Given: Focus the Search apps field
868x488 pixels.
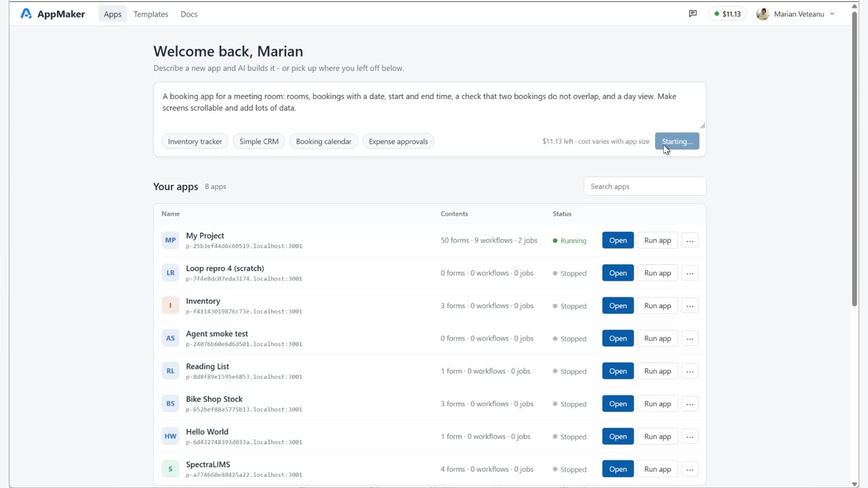Looking at the screenshot, I should (645, 186).
